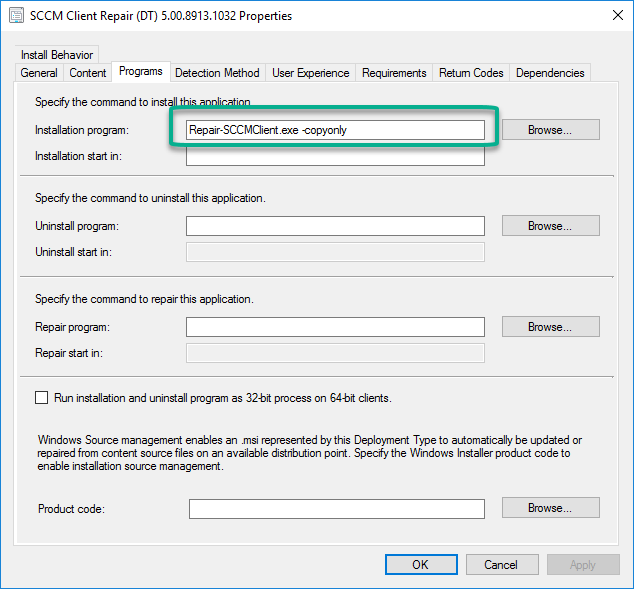Click the greyed-out Apply button

pos(583,564)
